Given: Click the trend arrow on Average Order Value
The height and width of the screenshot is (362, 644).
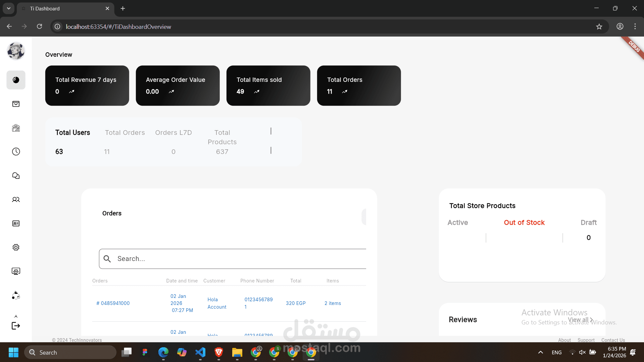Looking at the screenshot, I should pos(171,92).
